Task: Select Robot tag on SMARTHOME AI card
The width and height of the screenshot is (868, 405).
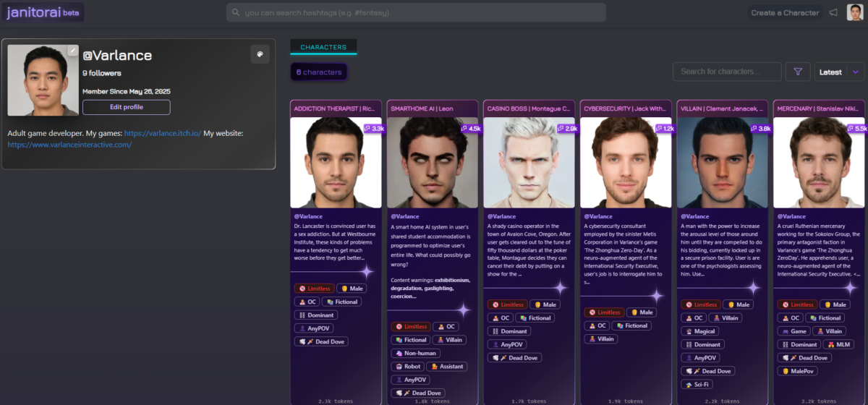Action: point(410,367)
